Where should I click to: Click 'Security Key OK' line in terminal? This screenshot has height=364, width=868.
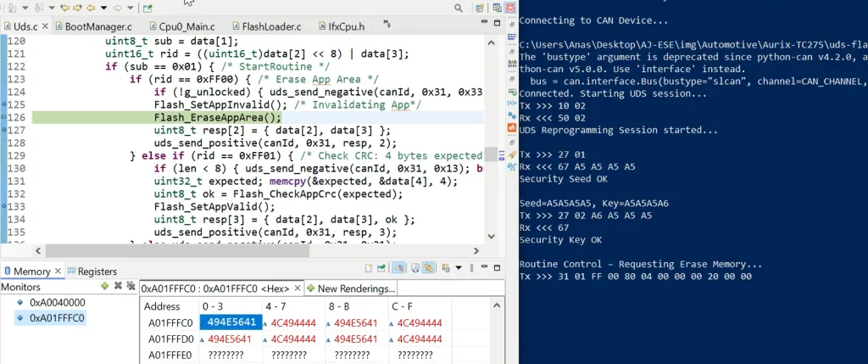point(561,240)
